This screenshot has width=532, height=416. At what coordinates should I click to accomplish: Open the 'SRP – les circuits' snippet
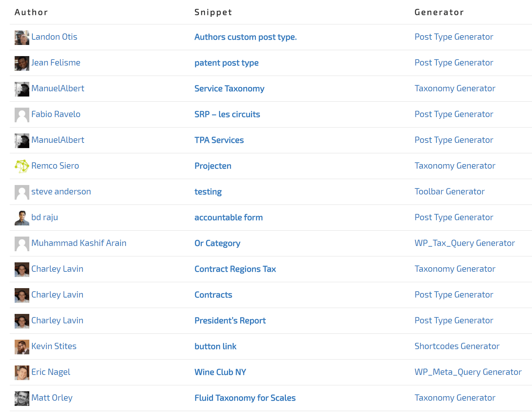point(227,114)
